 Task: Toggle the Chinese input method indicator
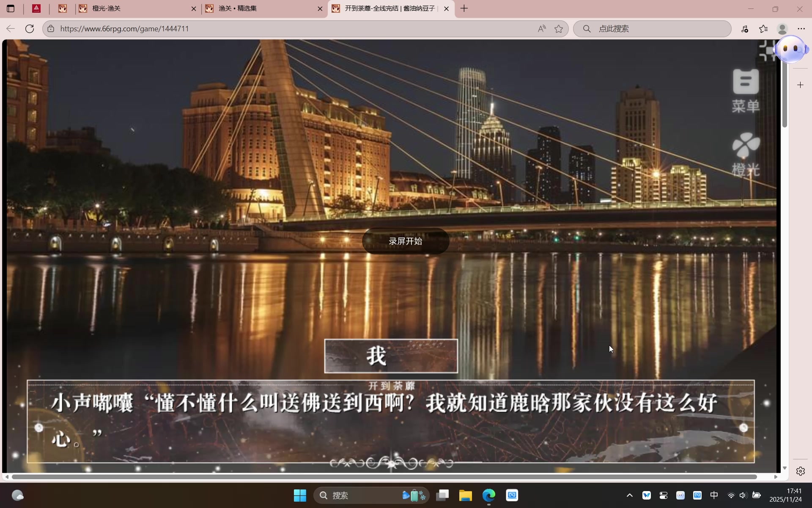pos(714,495)
